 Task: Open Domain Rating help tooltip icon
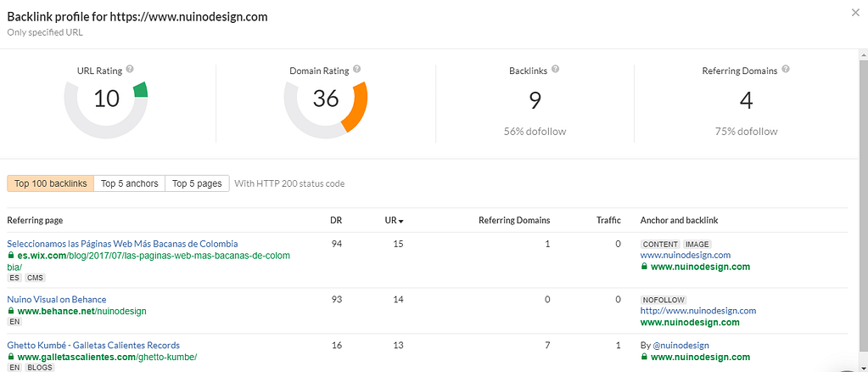coord(357,70)
